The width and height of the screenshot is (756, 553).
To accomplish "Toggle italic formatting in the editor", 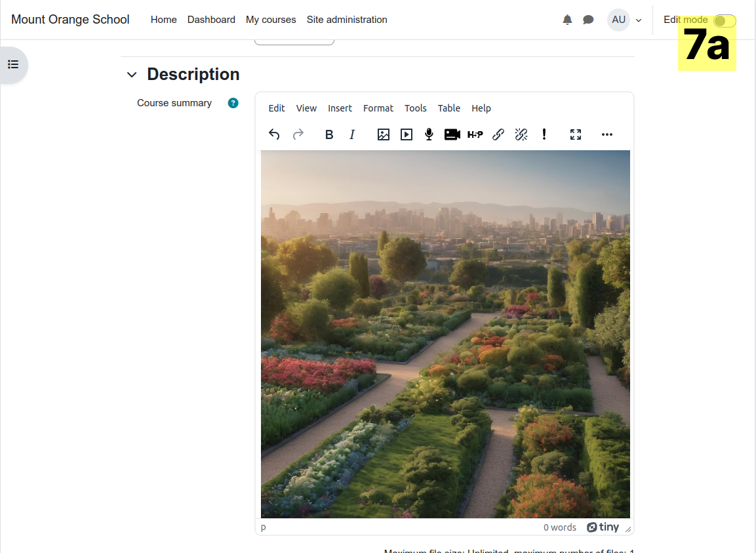I will [x=352, y=134].
